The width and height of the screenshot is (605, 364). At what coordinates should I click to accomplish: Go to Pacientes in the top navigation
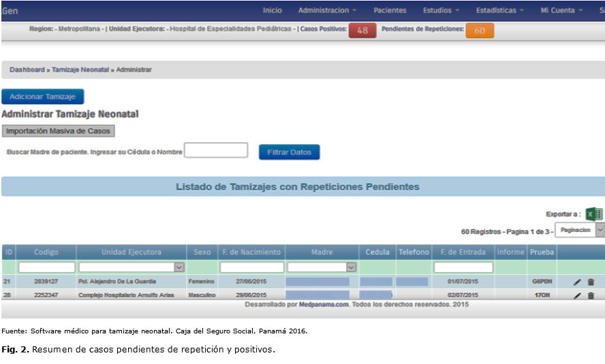(390, 10)
